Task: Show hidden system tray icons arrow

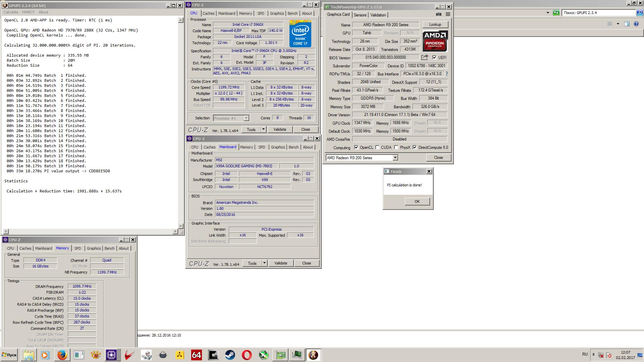Action: click(x=593, y=355)
